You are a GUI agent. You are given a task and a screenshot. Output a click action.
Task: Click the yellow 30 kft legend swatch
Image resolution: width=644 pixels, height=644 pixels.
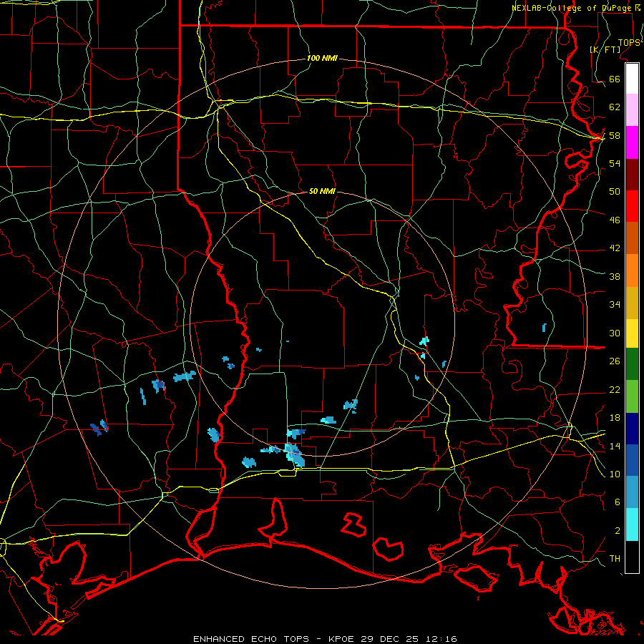pos(632,333)
